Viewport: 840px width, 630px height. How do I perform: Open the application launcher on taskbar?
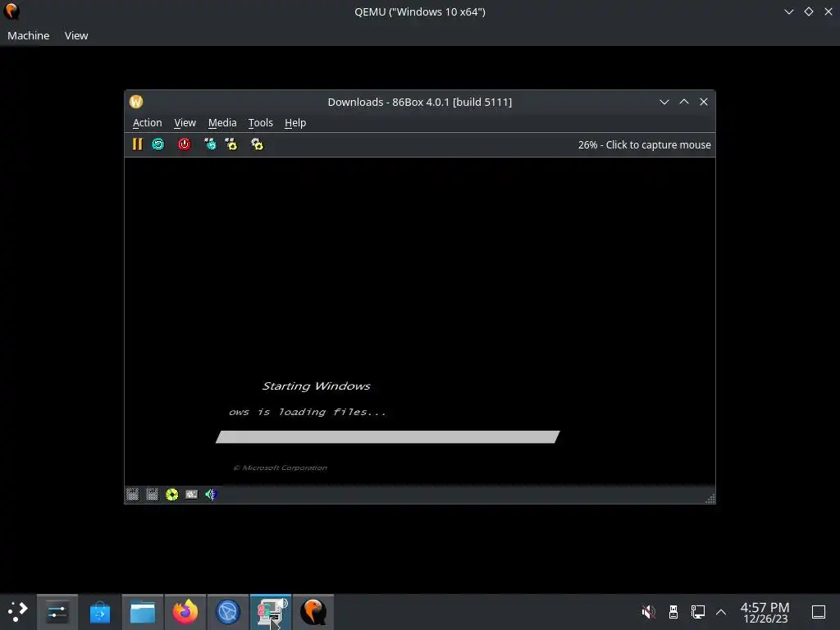[18, 612]
